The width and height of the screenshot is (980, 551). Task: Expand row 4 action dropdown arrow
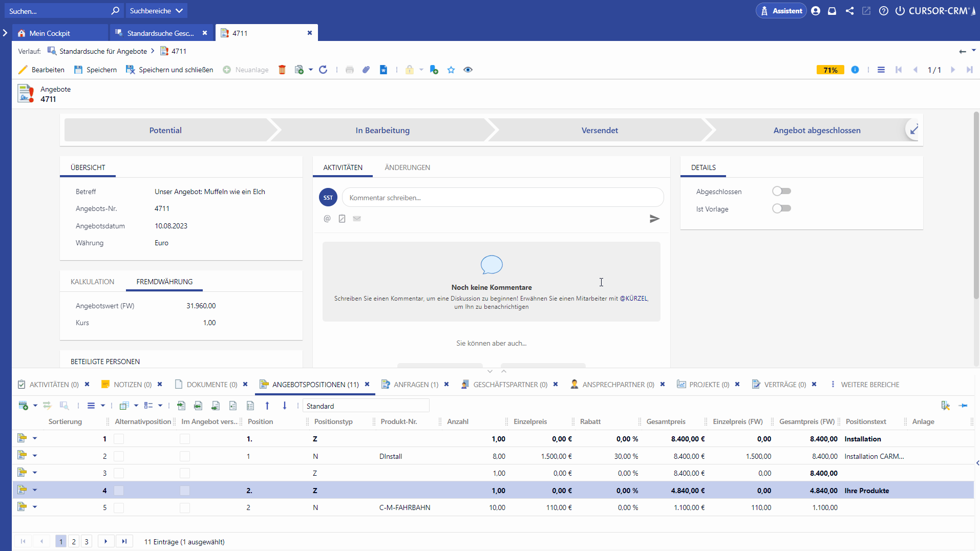[35, 490]
